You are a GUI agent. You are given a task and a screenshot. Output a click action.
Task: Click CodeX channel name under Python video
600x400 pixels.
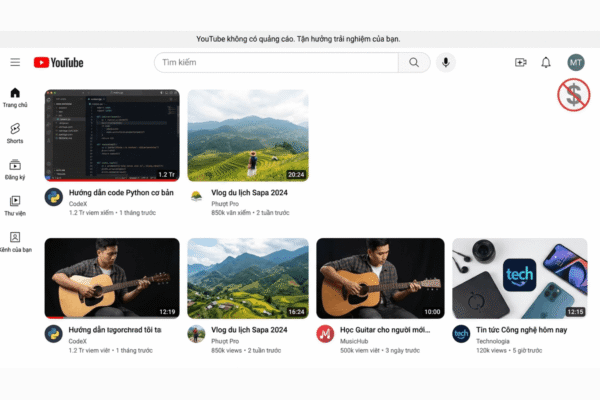click(x=78, y=204)
